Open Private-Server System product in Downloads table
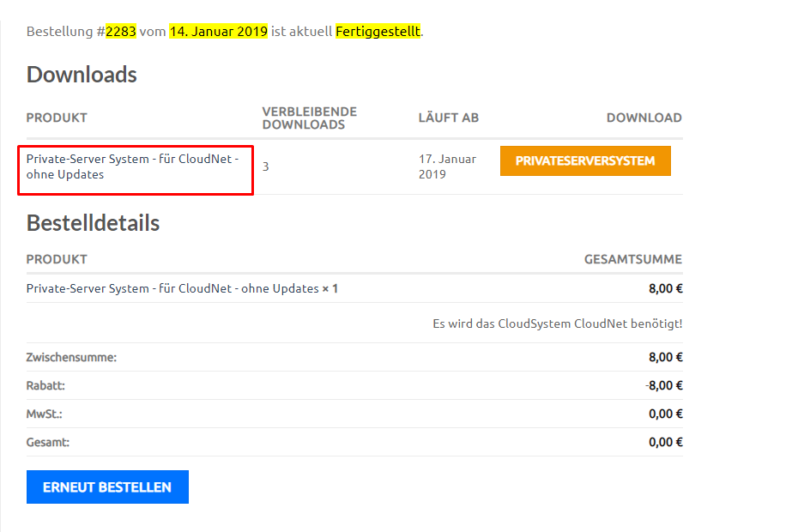 pyautogui.click(x=132, y=166)
